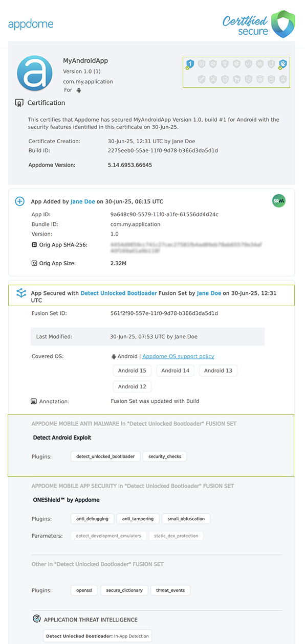The image size is (305, 644).
Task: Select the fish hook shield badge
Action: tap(271, 63)
